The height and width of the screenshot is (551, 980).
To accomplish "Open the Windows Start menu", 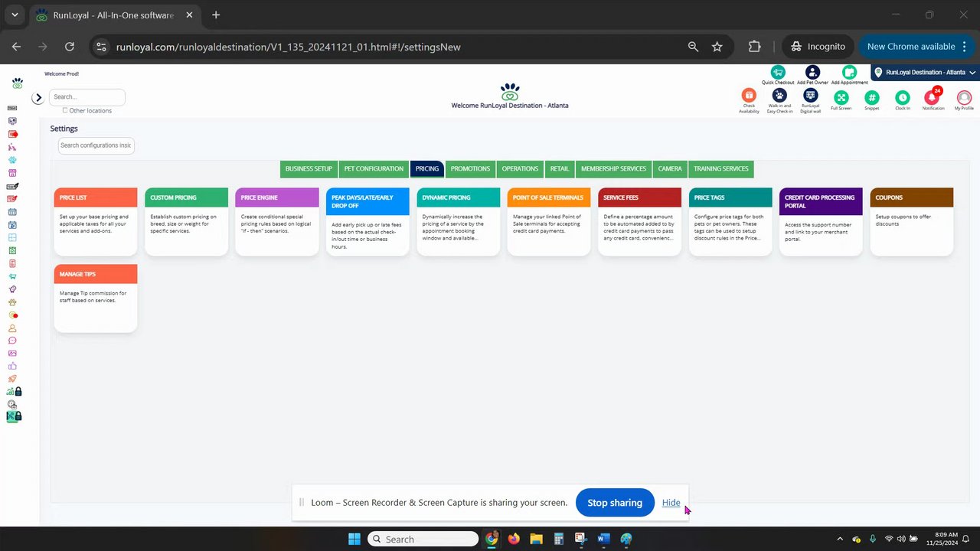I will 354,539.
